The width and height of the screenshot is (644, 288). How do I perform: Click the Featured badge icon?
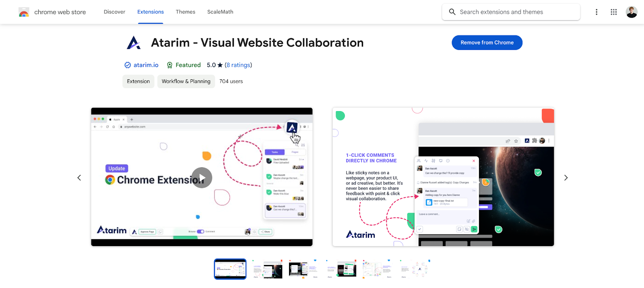pos(170,65)
